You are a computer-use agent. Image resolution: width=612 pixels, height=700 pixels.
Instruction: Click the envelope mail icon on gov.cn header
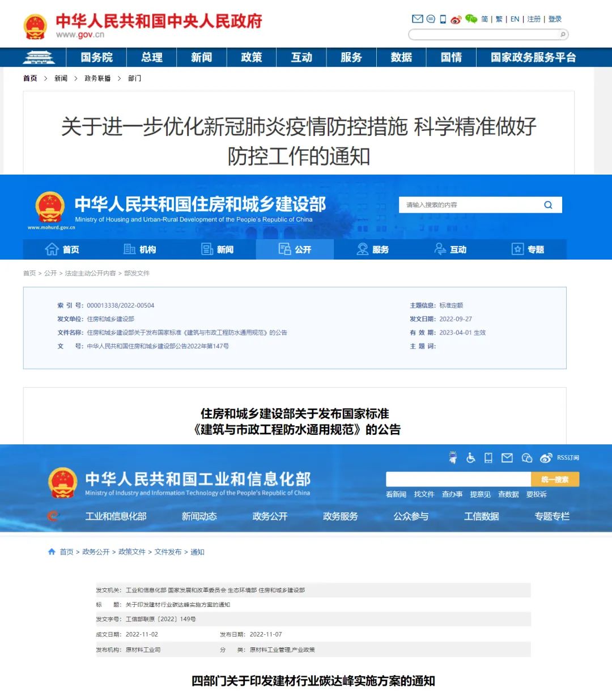(x=418, y=19)
